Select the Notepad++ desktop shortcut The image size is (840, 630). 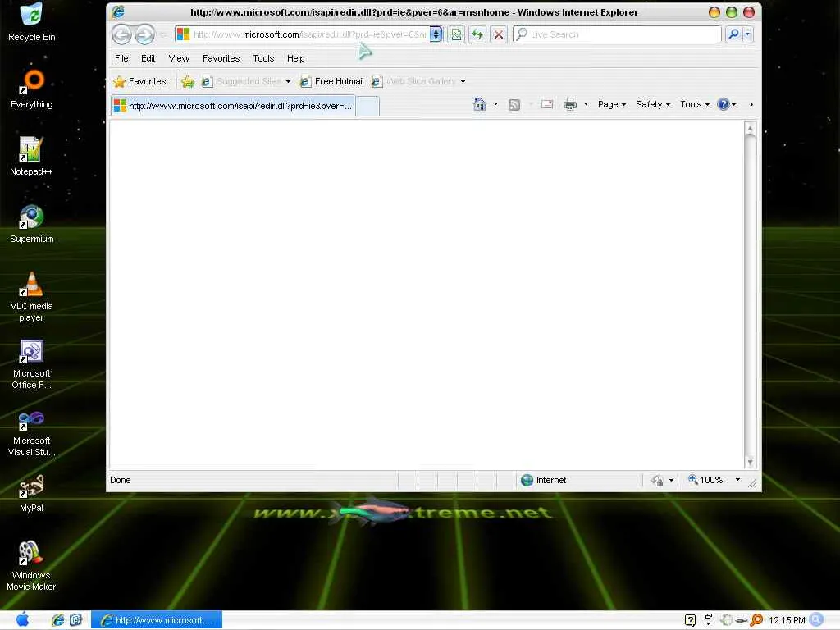tap(31, 157)
